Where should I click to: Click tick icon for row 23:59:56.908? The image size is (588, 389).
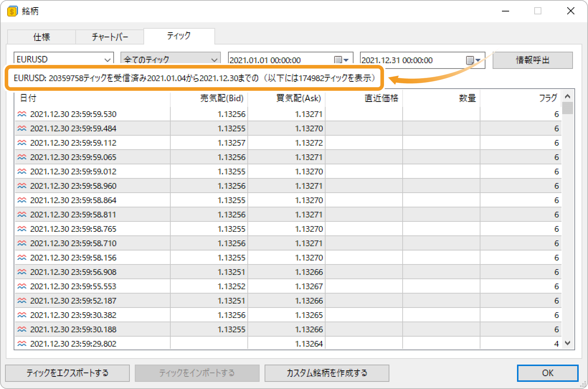(22, 272)
